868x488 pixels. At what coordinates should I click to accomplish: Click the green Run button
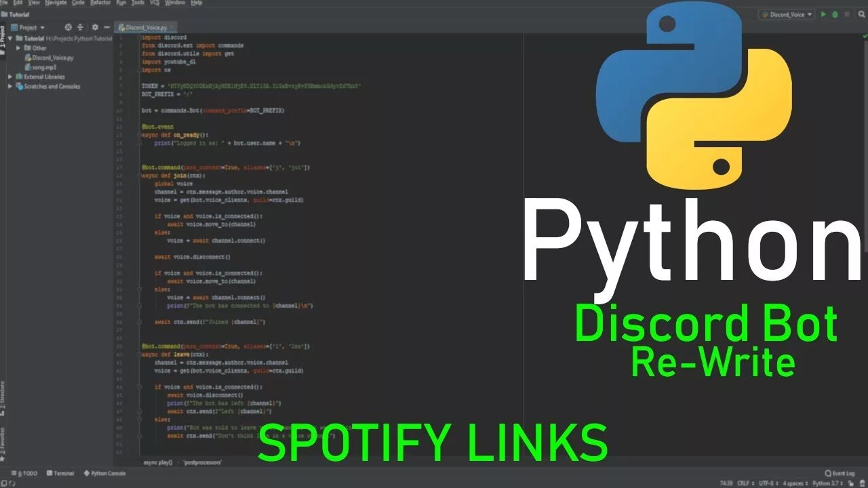(x=824, y=14)
